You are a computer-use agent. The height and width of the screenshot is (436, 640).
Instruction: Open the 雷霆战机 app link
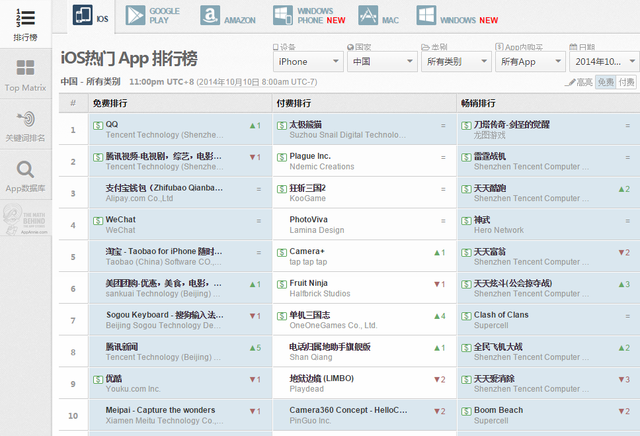point(489,156)
